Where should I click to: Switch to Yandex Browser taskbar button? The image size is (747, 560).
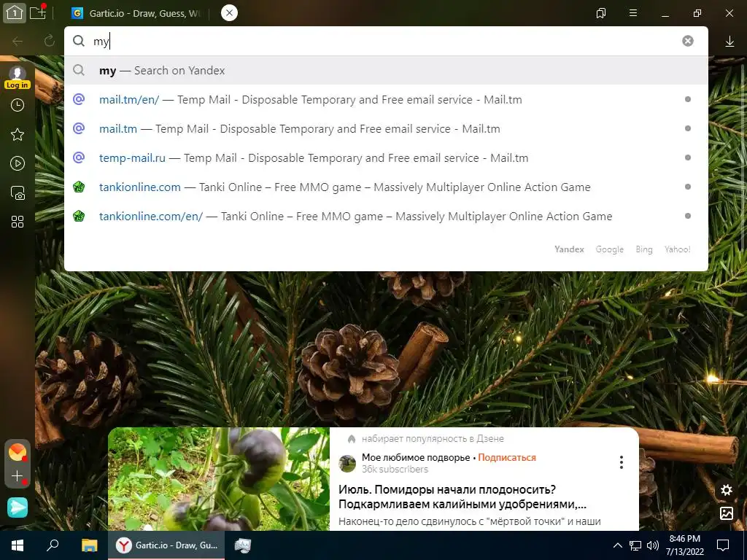[x=166, y=545]
